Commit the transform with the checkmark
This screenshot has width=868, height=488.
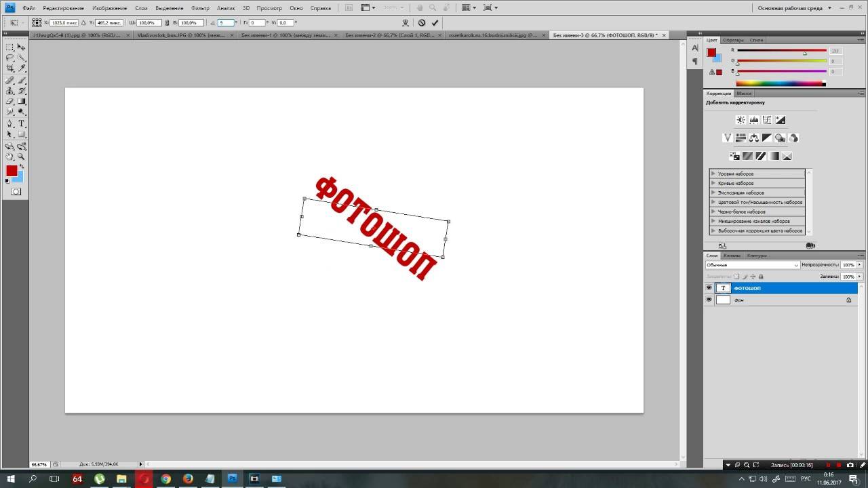[x=435, y=22]
